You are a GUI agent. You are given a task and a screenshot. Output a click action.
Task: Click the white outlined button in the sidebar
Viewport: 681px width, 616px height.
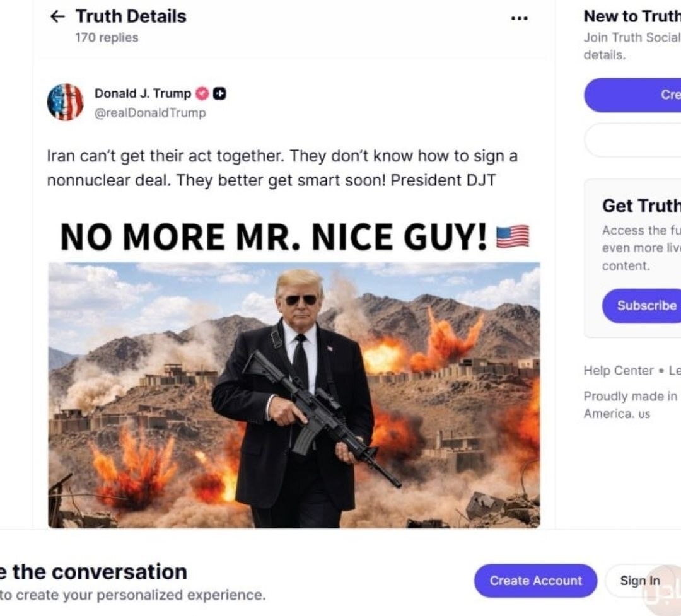632,140
